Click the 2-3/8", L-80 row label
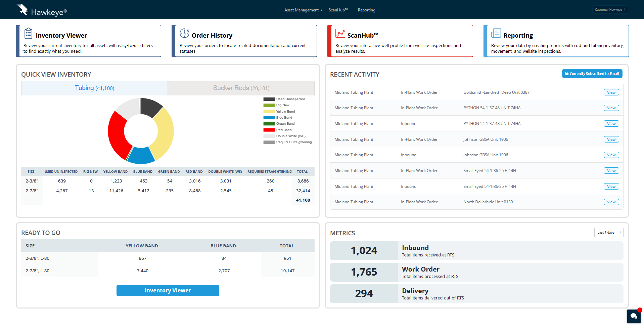 click(x=38, y=258)
